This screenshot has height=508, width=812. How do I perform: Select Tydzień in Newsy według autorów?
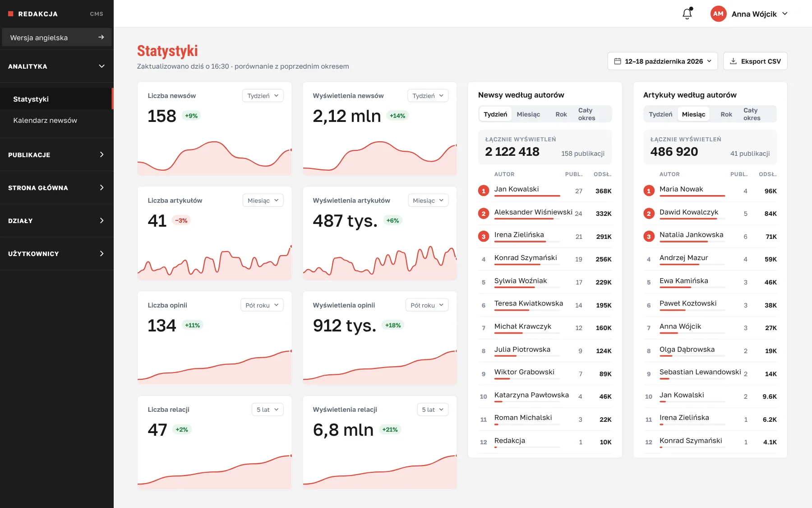495,114
